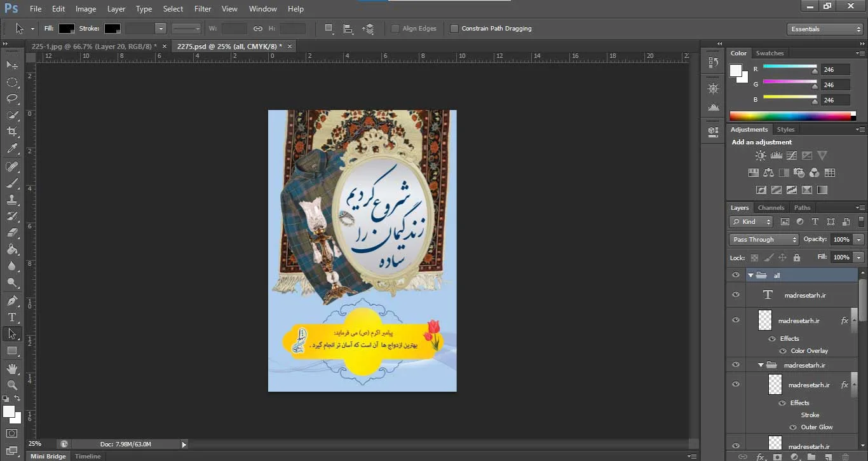The height and width of the screenshot is (461, 868).
Task: Select the Zoom tool
Action: click(x=12, y=385)
